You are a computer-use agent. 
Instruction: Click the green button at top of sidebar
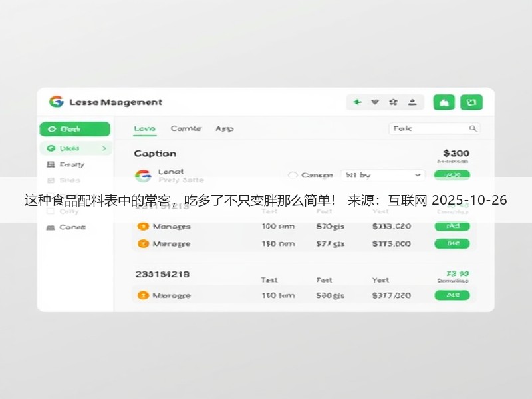point(75,129)
